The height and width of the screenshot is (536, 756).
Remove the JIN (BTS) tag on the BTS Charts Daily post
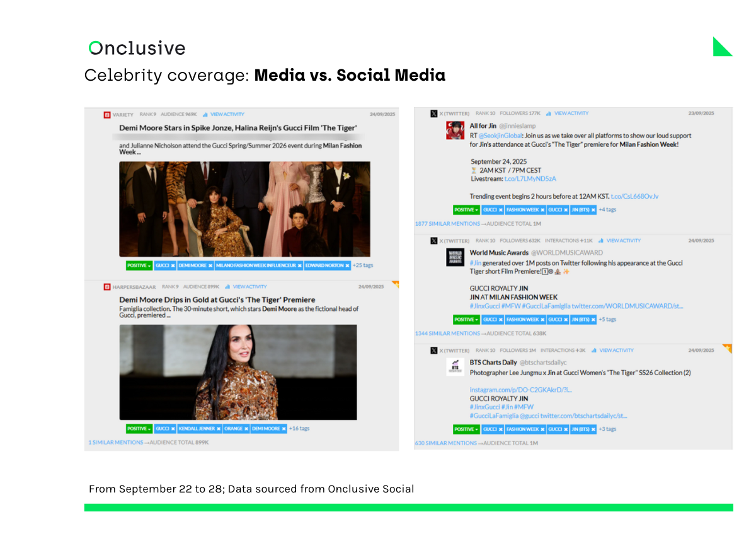pos(592,429)
